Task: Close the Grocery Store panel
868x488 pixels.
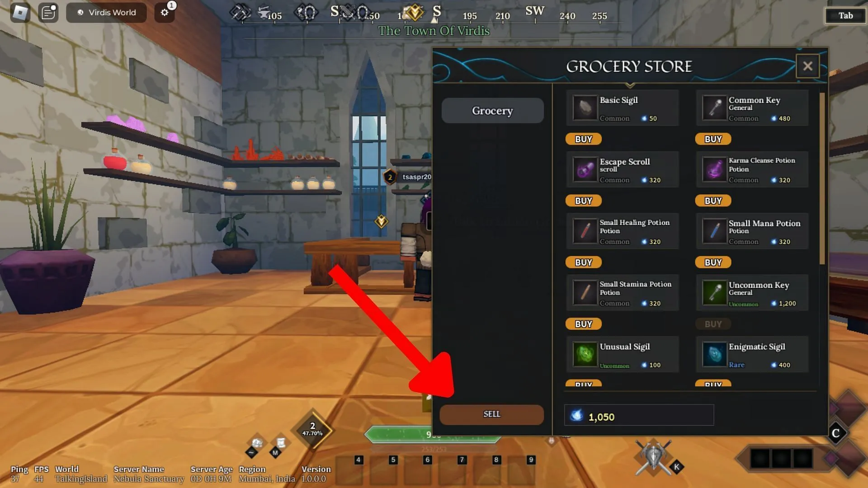Action: click(808, 66)
